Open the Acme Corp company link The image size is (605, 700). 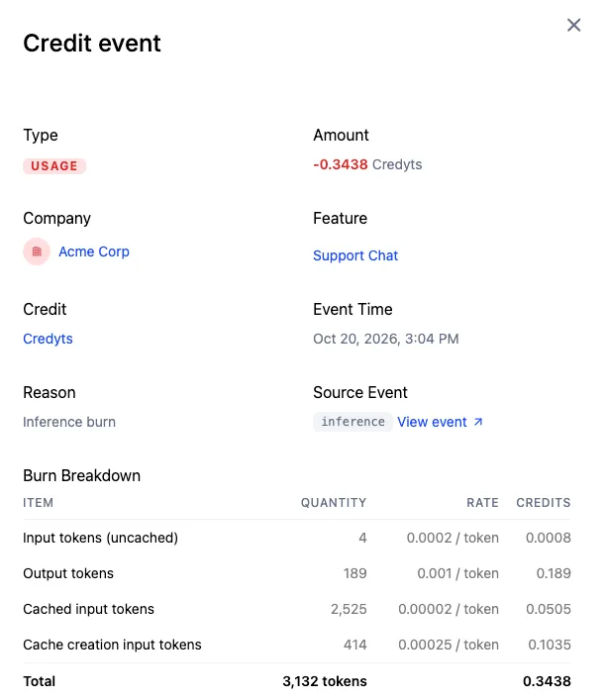coord(94,251)
